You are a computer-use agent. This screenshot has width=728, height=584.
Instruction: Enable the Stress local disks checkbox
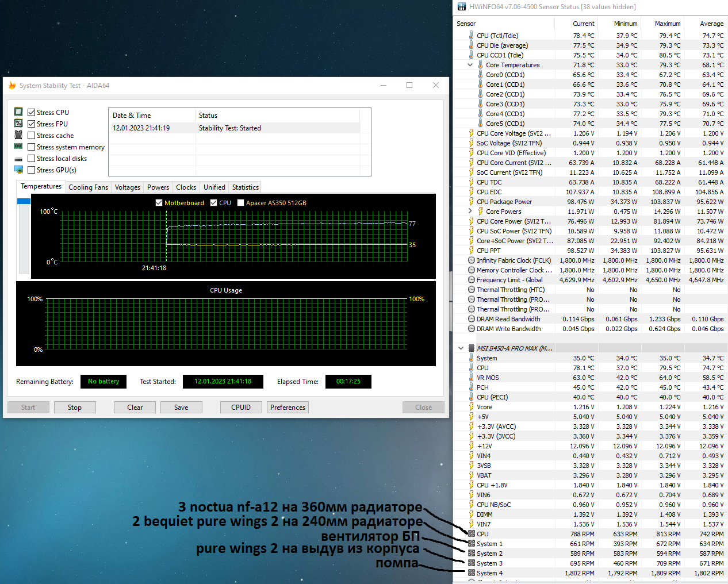31,159
